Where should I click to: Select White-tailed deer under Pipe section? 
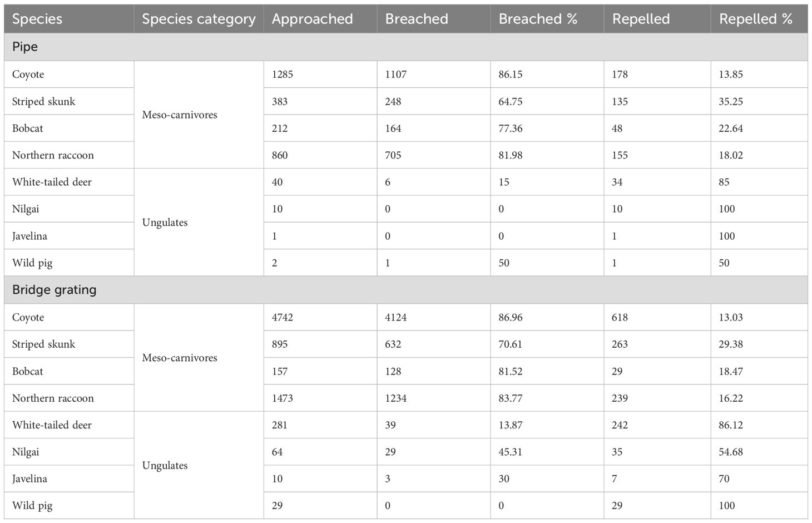pyautogui.click(x=52, y=182)
